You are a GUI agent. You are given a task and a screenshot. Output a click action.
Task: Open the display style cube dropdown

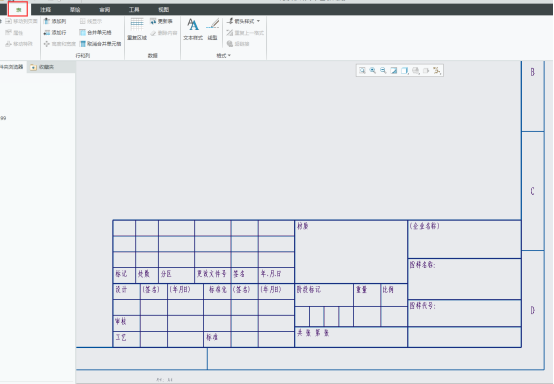tap(405, 71)
